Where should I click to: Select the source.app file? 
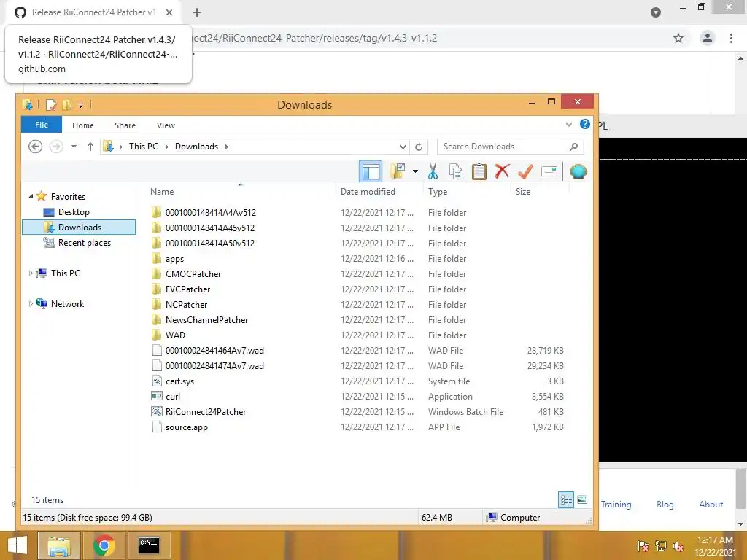click(186, 427)
